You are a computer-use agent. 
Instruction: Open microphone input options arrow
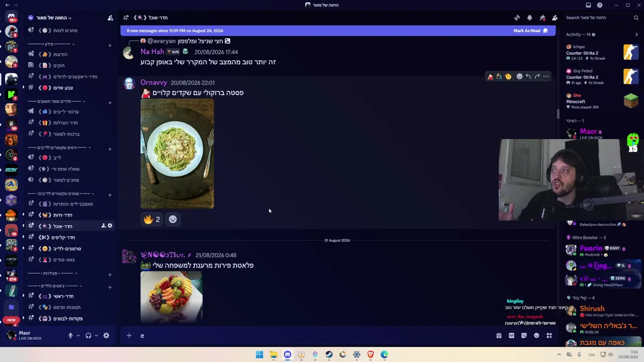(x=78, y=335)
